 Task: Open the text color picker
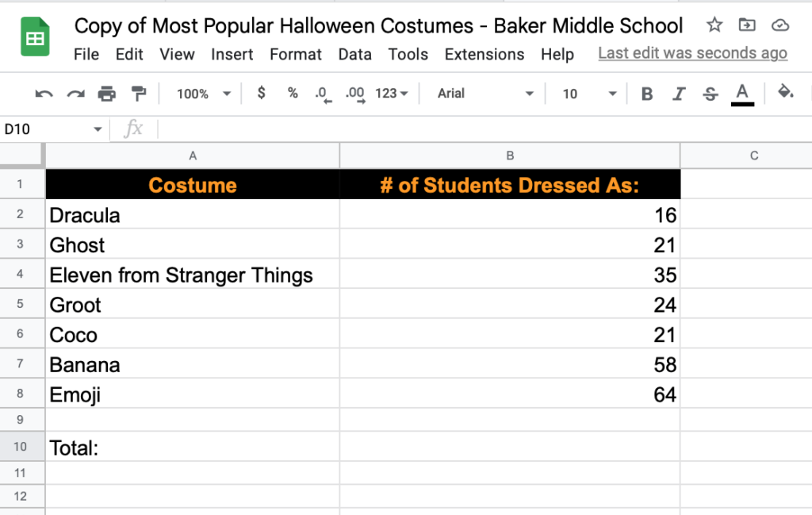click(742, 93)
